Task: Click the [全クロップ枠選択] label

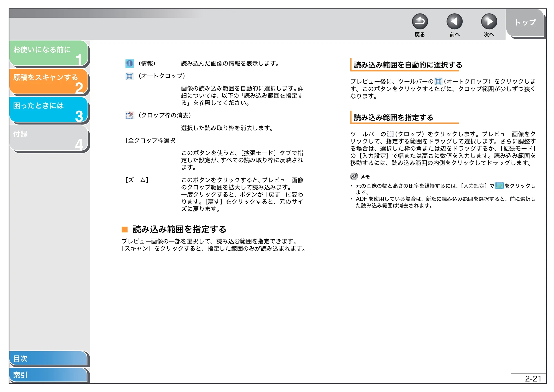Action: [152, 140]
